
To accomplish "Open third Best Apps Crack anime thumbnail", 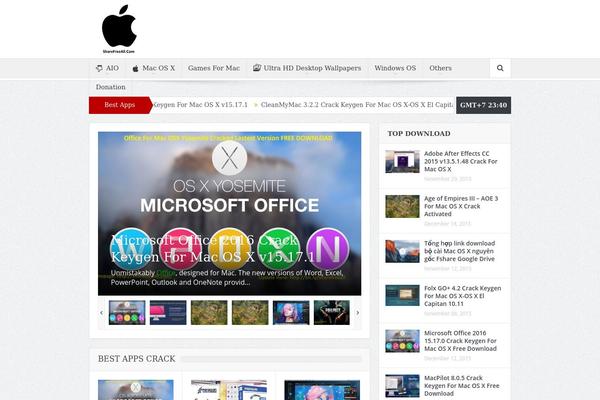I will [x=322, y=390].
